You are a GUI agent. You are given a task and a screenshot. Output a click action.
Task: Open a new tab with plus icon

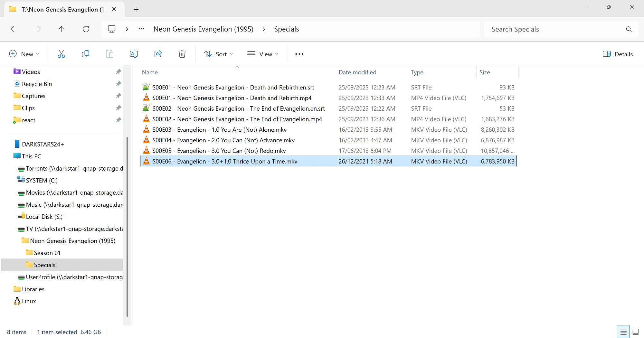click(x=136, y=9)
